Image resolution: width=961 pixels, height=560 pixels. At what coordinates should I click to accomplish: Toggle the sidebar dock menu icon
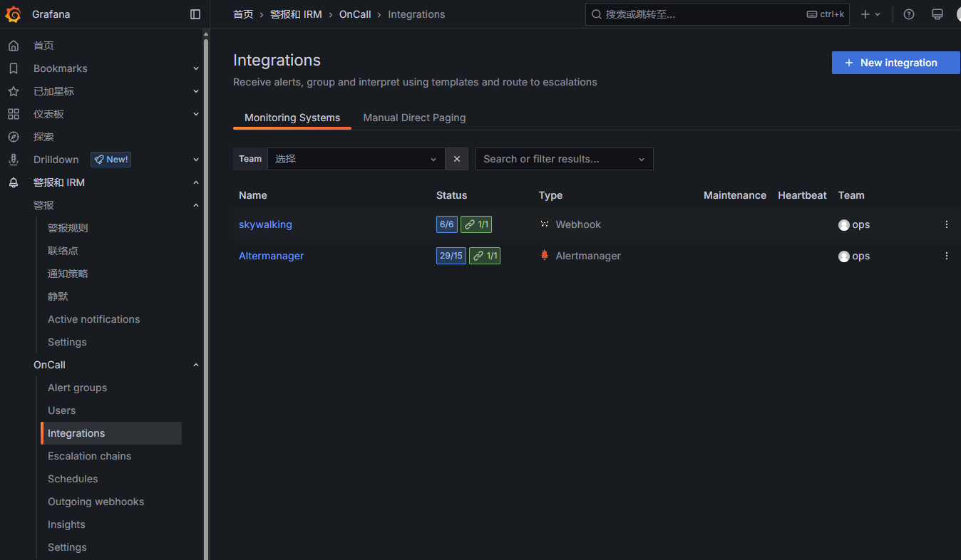pyautogui.click(x=195, y=14)
